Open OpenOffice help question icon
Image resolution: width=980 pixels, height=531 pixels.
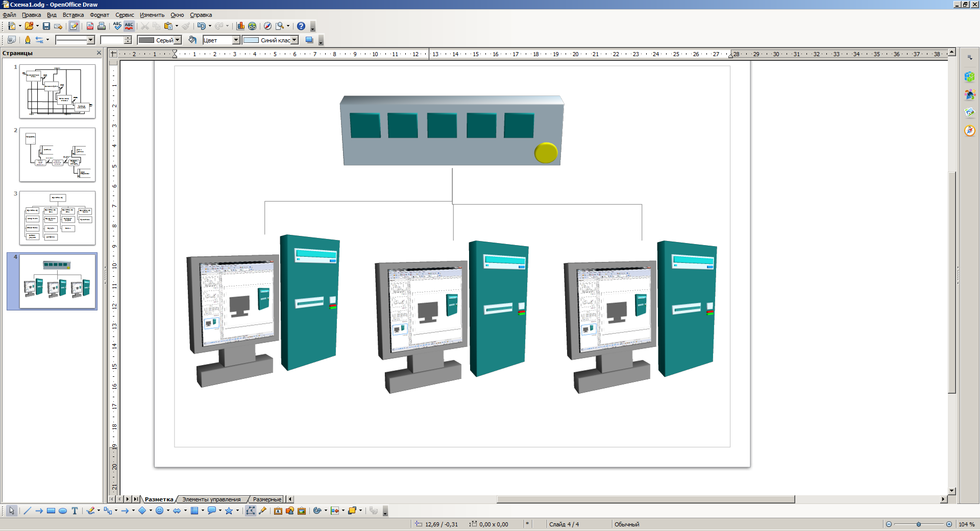[301, 26]
